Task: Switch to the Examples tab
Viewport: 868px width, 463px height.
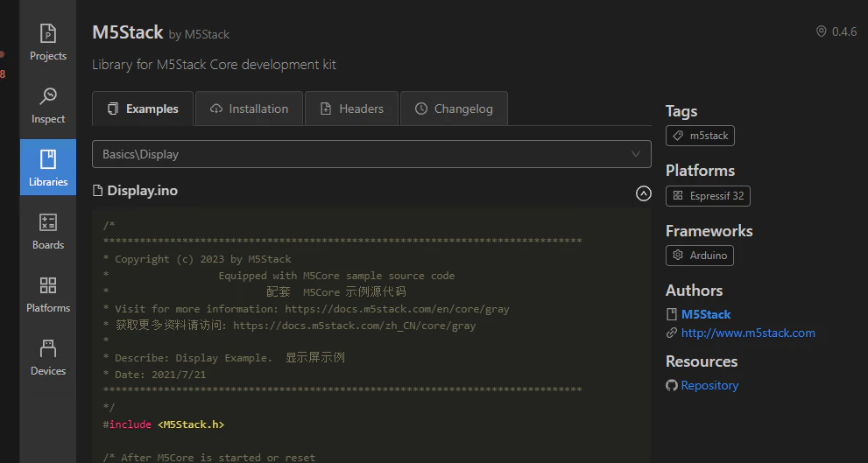Action: click(x=143, y=109)
